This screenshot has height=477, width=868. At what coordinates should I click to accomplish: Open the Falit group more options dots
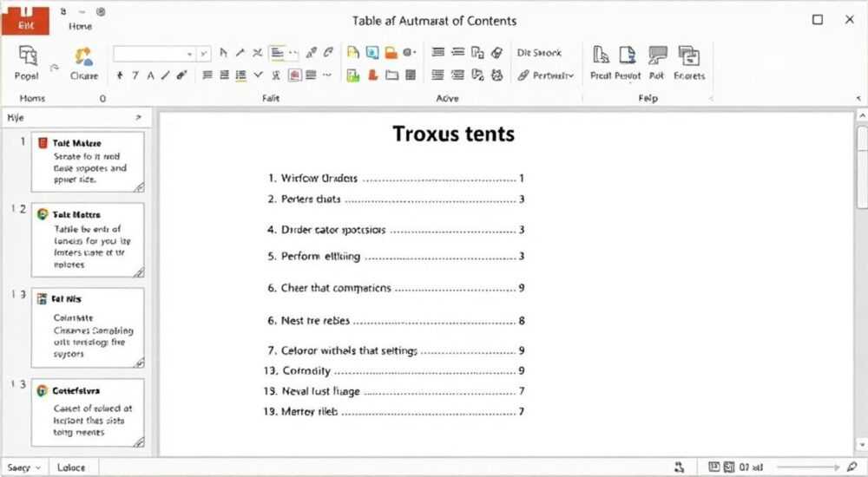327,75
